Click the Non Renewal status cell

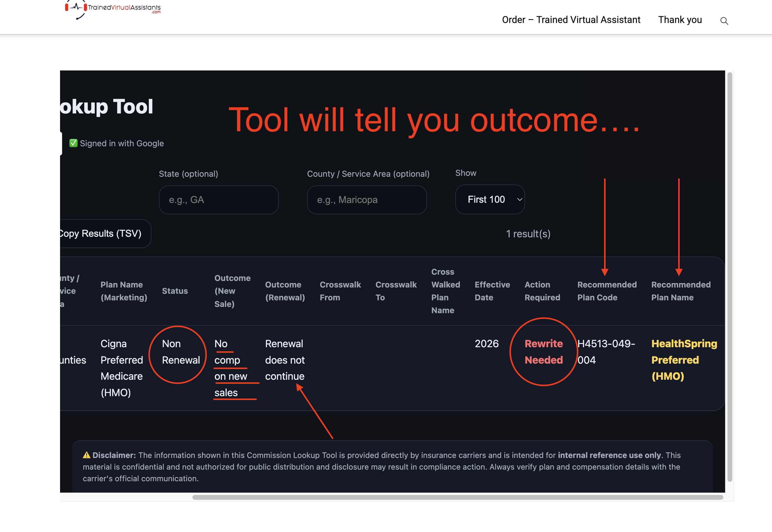pos(180,352)
